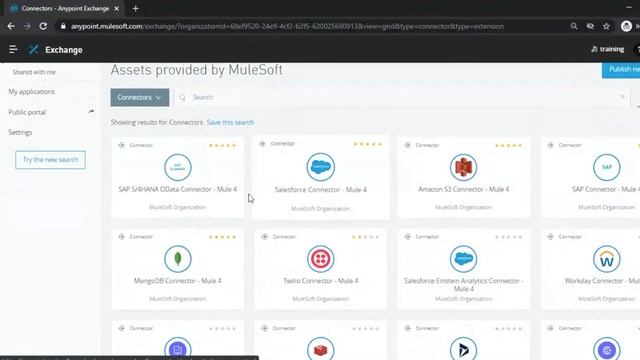Switch the training organization selector
The image size is (640, 360).
pos(608,49)
